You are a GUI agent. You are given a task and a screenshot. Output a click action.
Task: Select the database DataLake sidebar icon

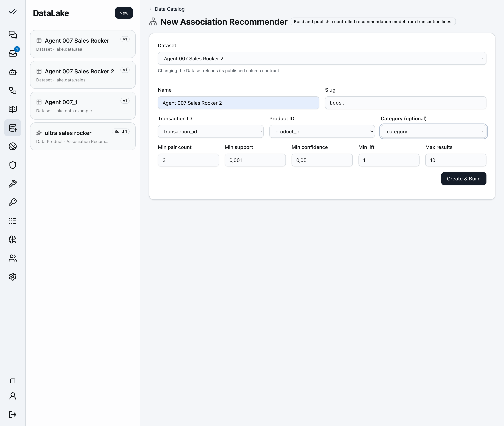point(13,127)
